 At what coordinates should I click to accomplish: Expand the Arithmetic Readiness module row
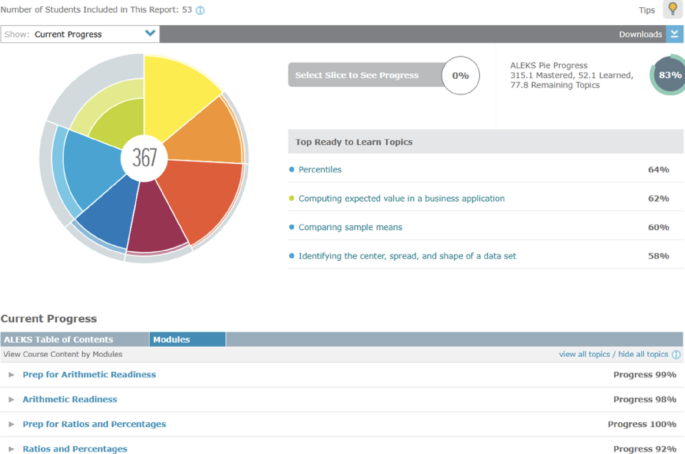pyautogui.click(x=11, y=400)
